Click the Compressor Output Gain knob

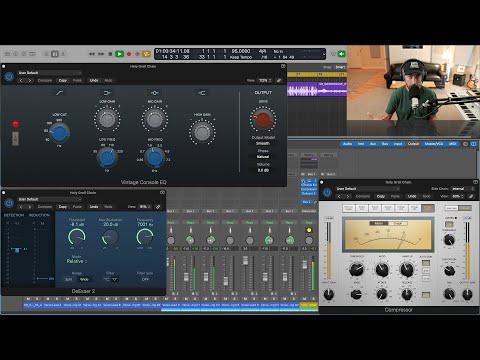[x=467, y=294]
